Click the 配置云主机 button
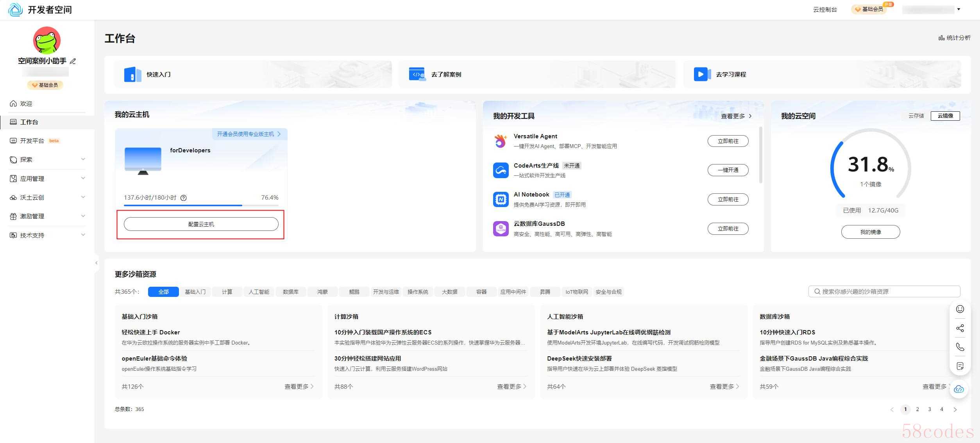Screen dimensions: 980x443 coord(201,224)
